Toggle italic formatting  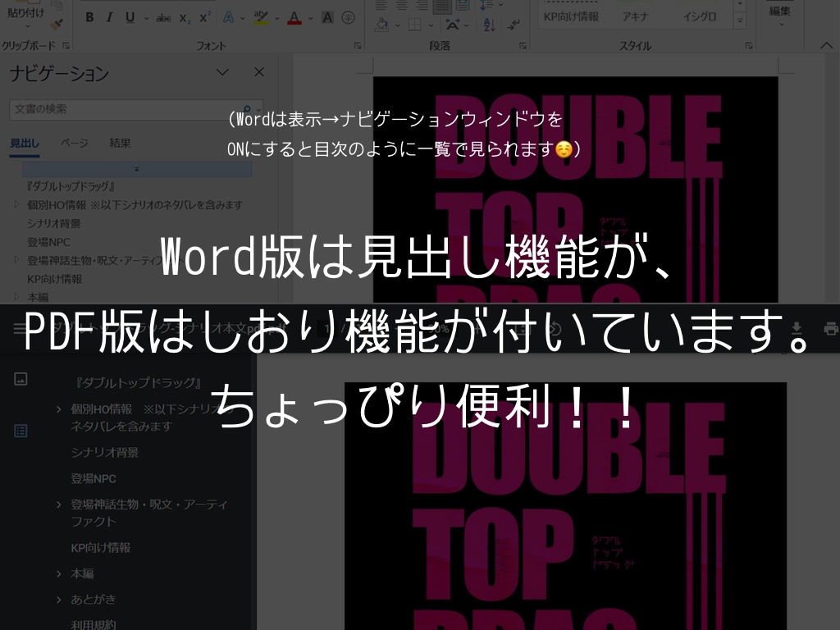point(109,17)
